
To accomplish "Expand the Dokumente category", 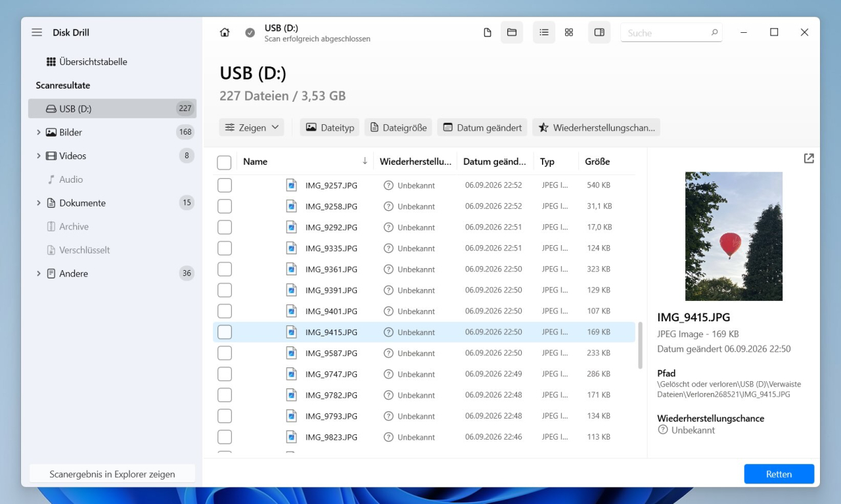I will click(39, 203).
